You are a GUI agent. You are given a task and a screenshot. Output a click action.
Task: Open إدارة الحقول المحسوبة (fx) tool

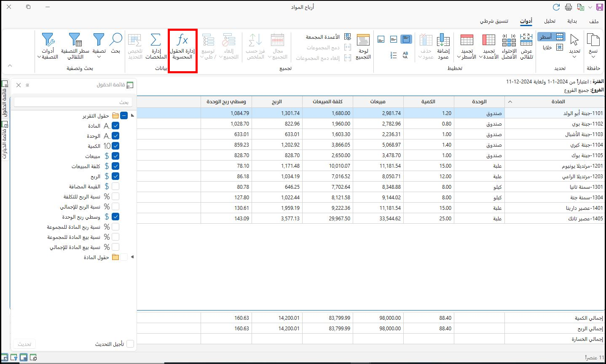click(182, 47)
